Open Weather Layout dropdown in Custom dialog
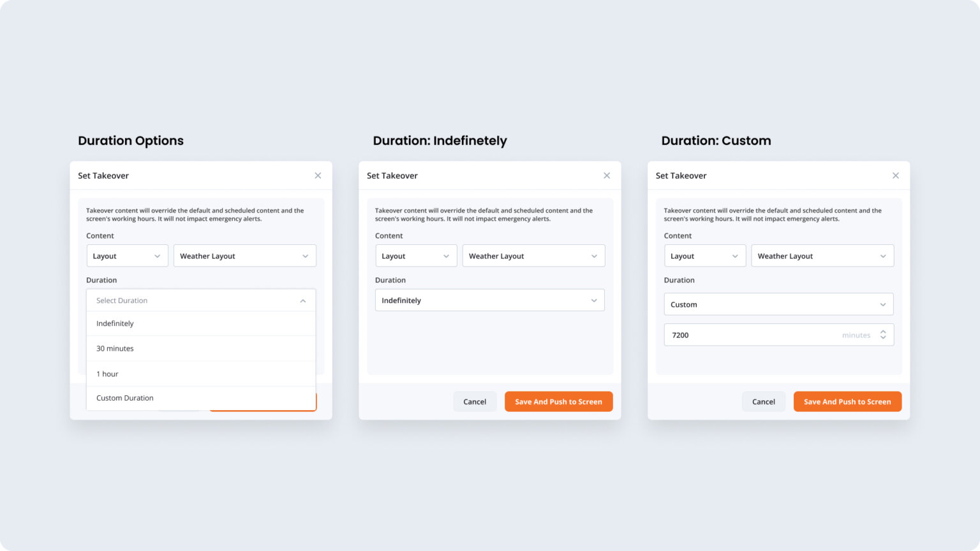Viewport: 980px width, 551px height. [822, 256]
